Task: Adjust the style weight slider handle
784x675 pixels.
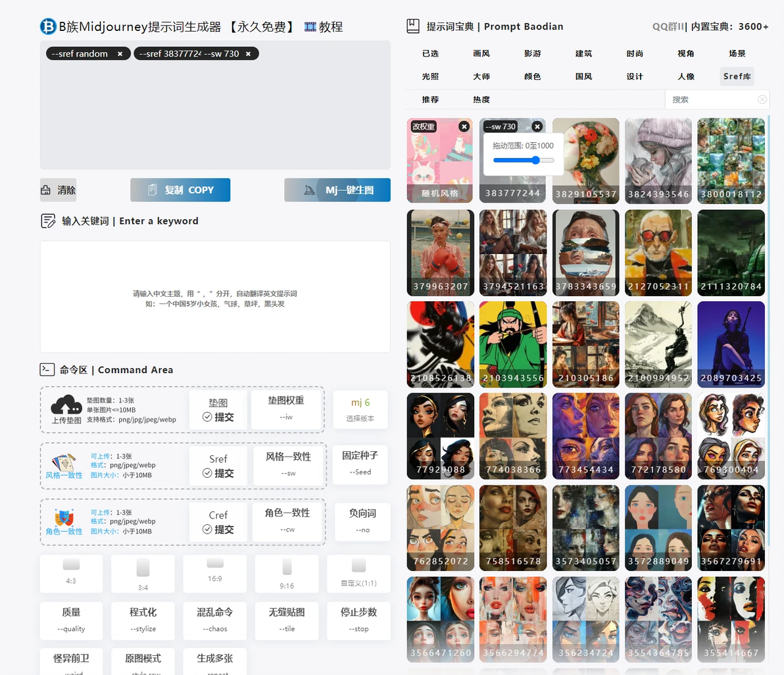Action: [535, 160]
